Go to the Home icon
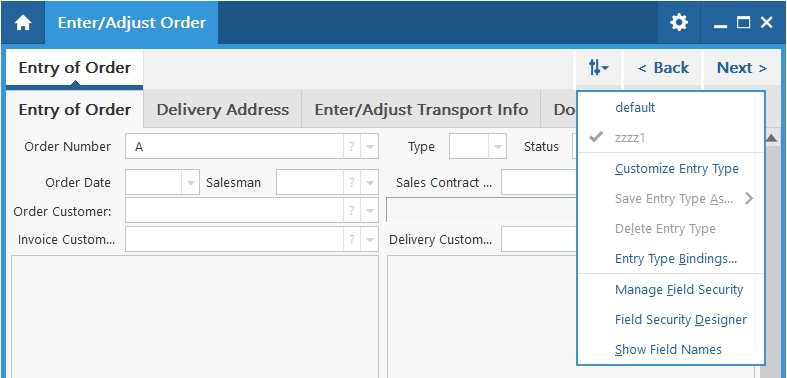Viewport: 787px width, 378px height. point(23,23)
